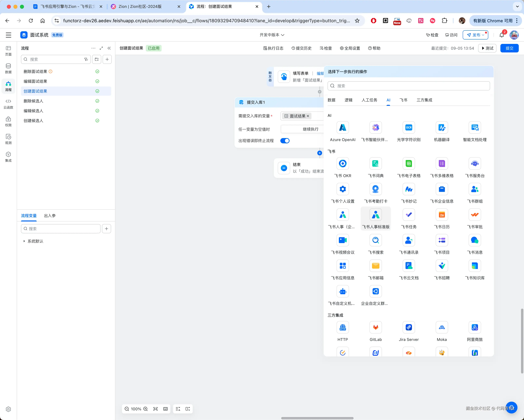Click the 测试 run button
524x420 pixels.
(x=487, y=48)
